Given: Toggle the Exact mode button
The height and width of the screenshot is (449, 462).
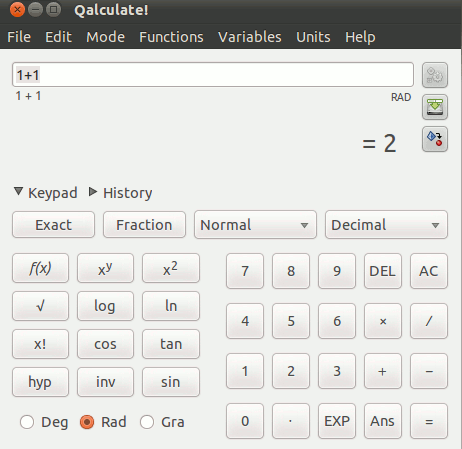Looking at the screenshot, I should click(x=53, y=225).
